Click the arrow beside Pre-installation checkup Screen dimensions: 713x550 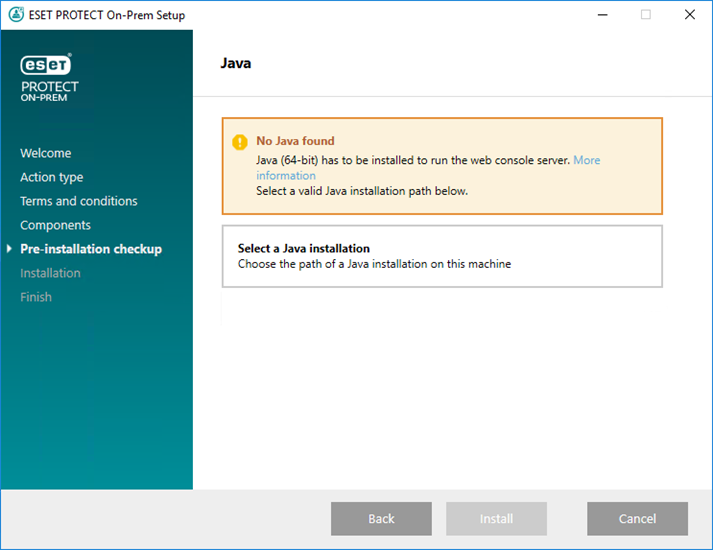10,249
